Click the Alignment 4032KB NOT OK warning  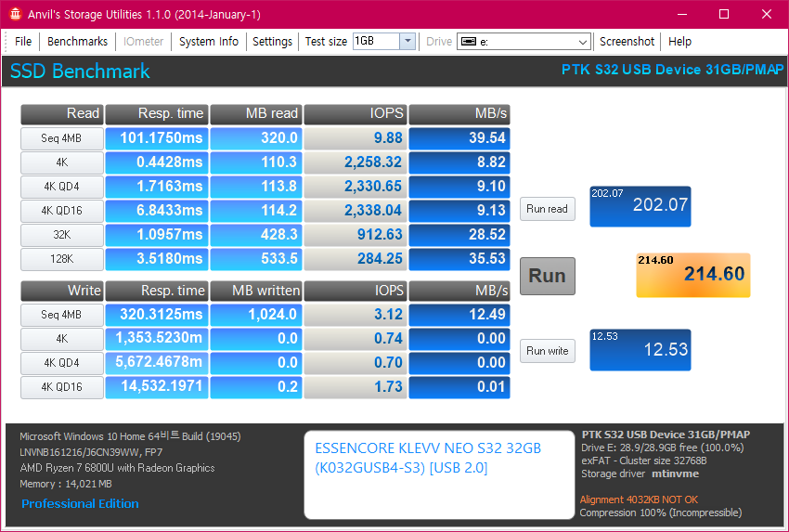639,500
